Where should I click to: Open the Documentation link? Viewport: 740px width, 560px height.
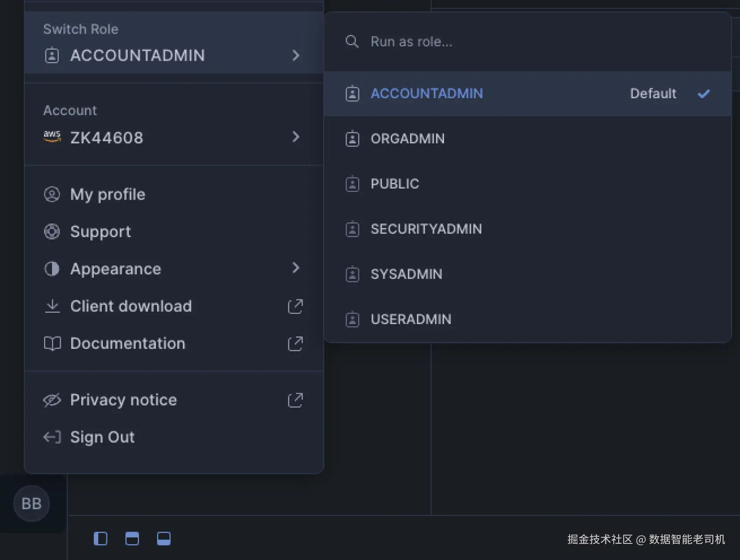tap(174, 343)
